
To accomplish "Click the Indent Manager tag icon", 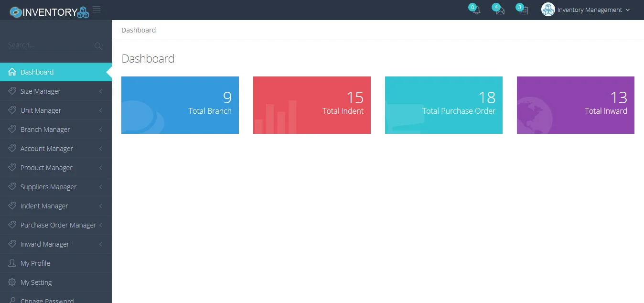I will [x=12, y=206].
